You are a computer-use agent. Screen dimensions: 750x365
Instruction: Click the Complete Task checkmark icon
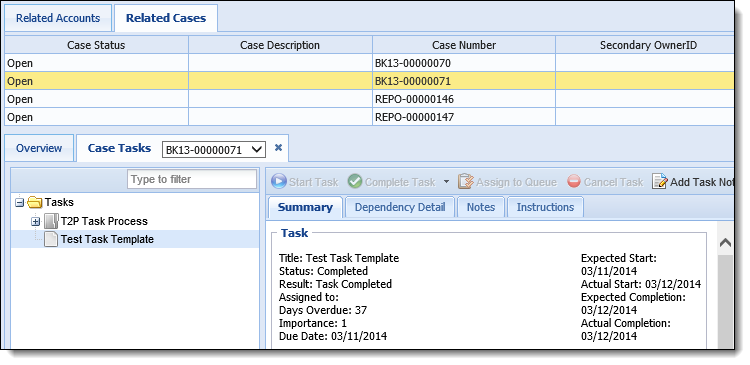click(354, 182)
